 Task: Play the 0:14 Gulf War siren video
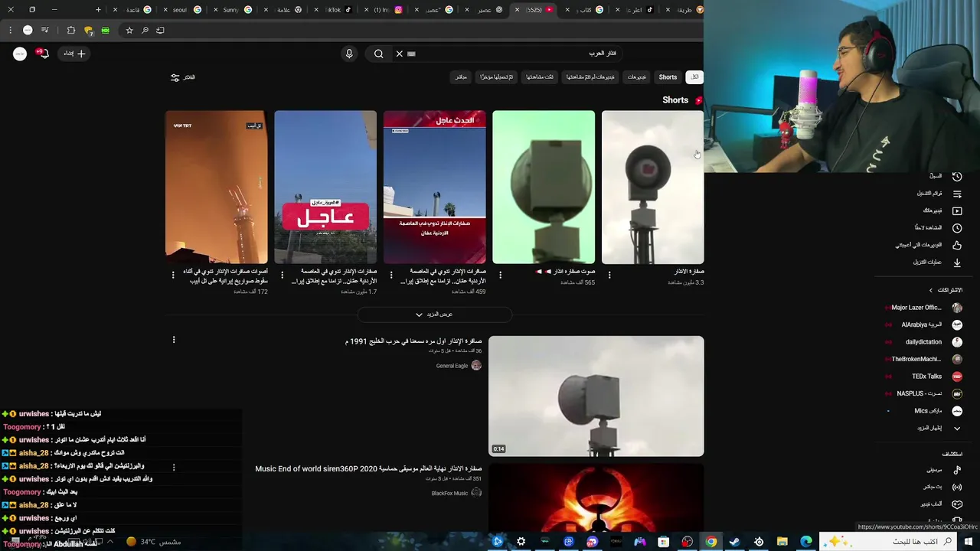coord(596,396)
